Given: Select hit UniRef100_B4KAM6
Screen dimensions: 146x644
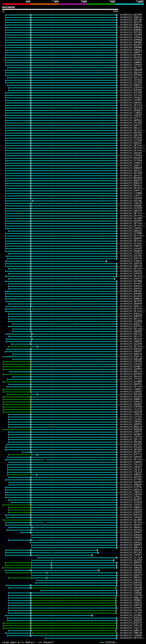Looking at the screenshot, I should tap(131, 294).
